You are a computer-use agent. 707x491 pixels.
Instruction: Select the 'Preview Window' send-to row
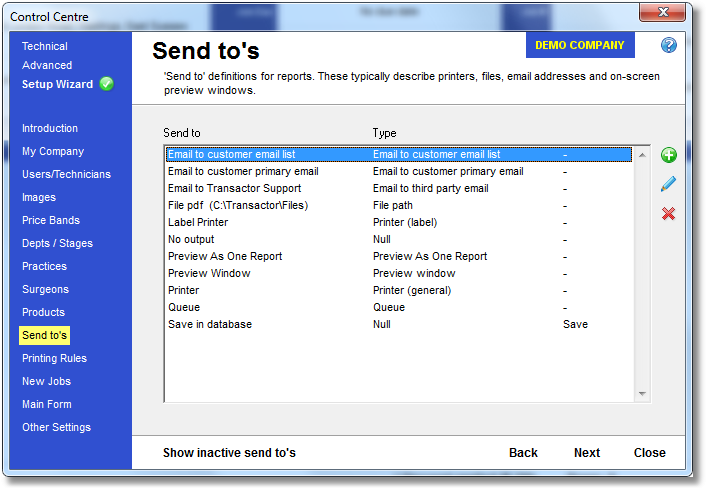click(399, 273)
